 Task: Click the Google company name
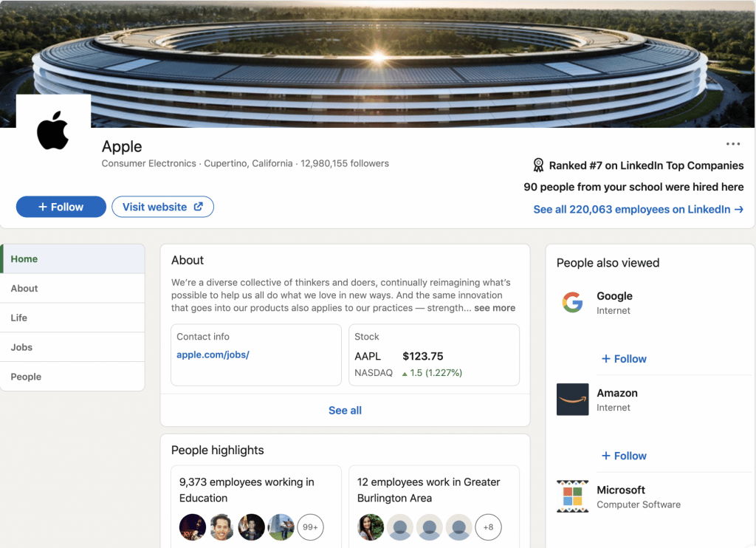click(x=614, y=296)
